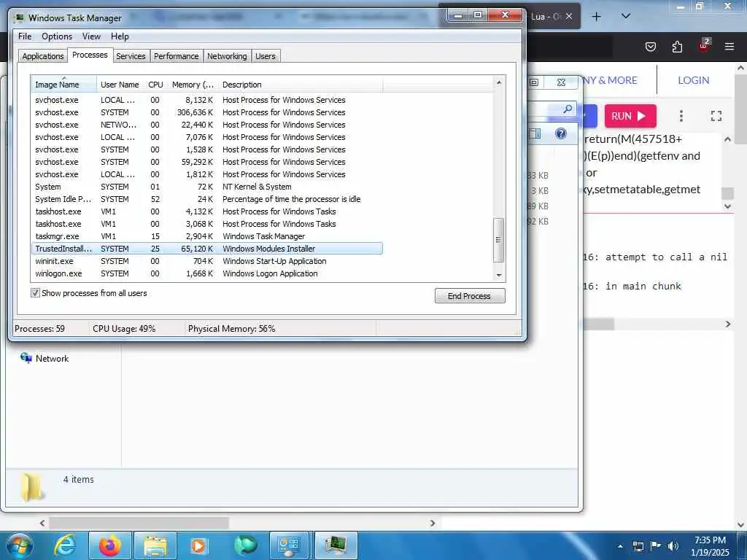Open the volume speaker tray icon
The height and width of the screenshot is (560, 747).
pos(673,545)
